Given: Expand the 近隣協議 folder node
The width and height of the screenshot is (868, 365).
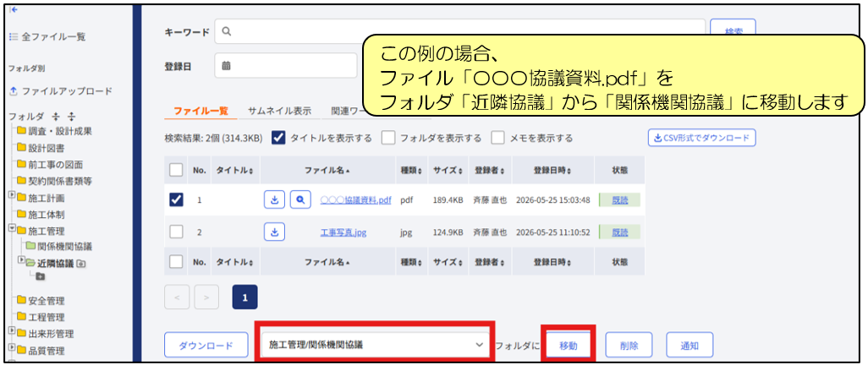Looking at the screenshot, I should point(22,259).
